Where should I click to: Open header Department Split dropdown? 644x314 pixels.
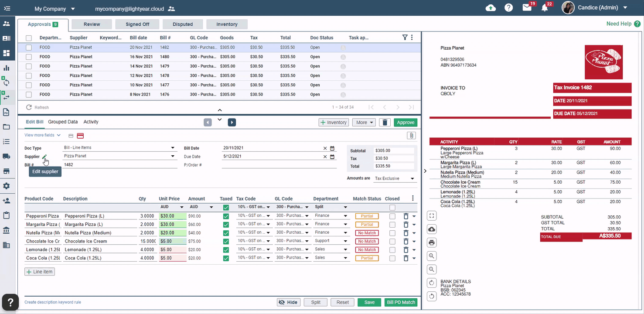pos(331,207)
